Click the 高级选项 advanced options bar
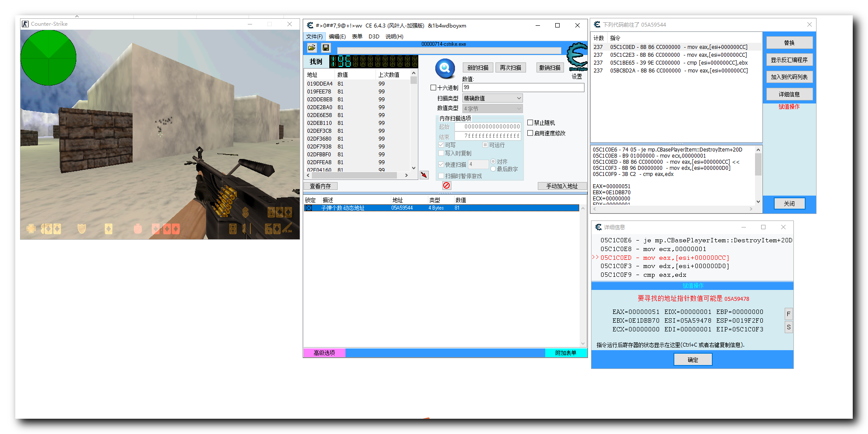This screenshot has width=868, height=434. pyautogui.click(x=324, y=353)
